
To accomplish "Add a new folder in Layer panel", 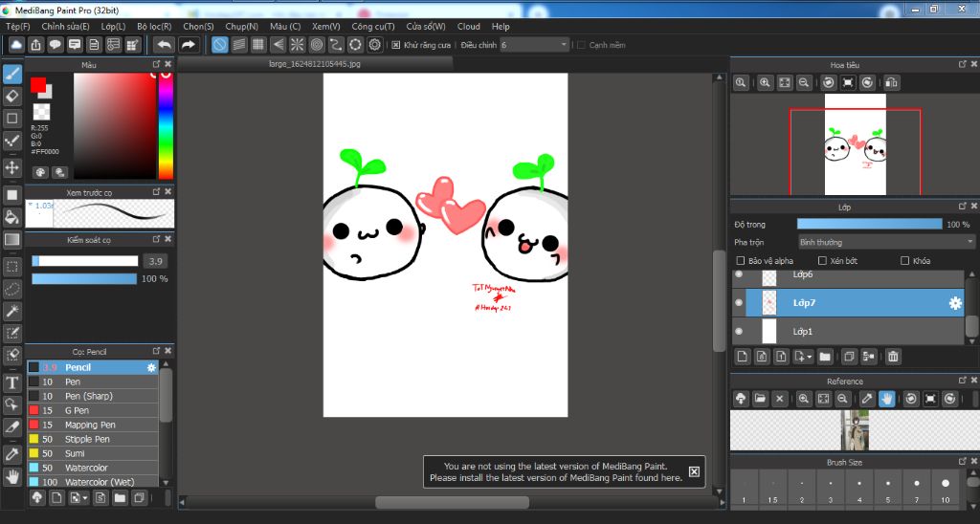I will coord(825,357).
